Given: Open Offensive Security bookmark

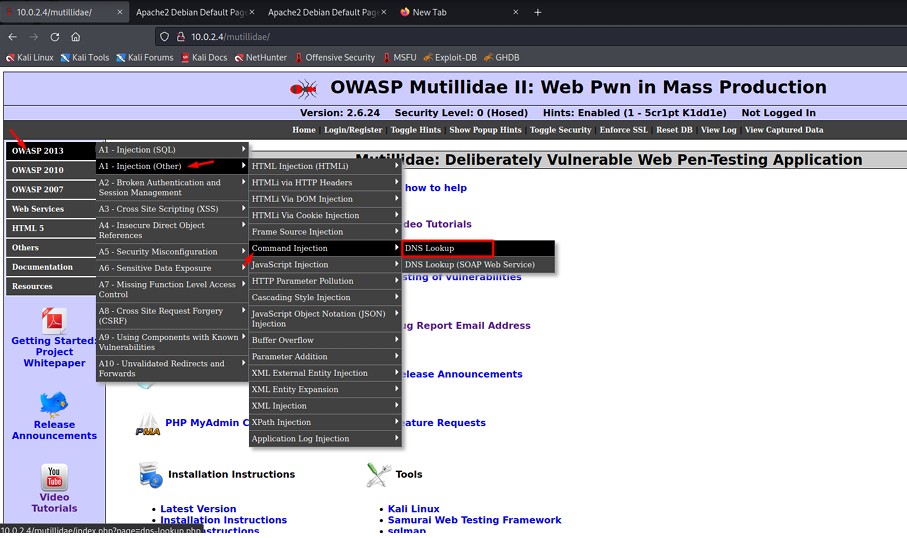Looking at the screenshot, I should pyautogui.click(x=335, y=57).
